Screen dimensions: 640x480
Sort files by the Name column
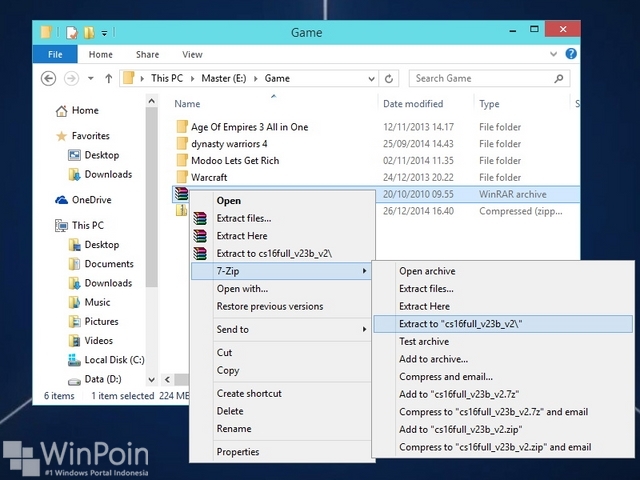click(187, 104)
